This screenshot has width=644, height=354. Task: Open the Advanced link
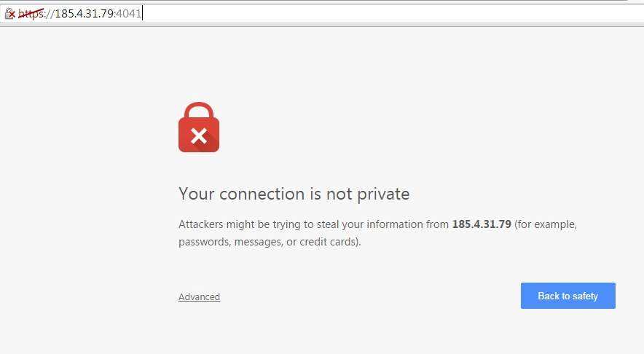click(x=199, y=296)
